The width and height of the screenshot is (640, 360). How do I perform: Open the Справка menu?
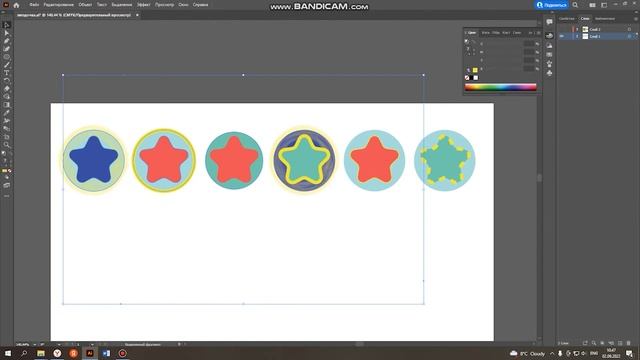point(200,5)
